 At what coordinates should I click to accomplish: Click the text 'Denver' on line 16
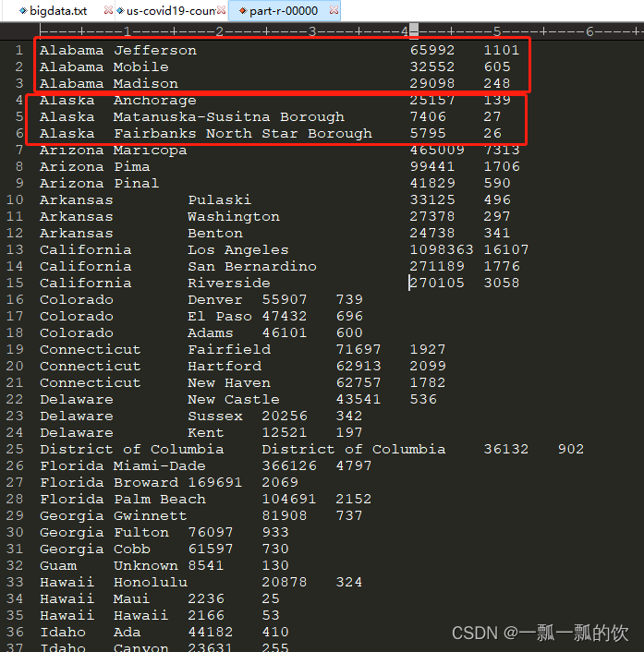tap(215, 300)
